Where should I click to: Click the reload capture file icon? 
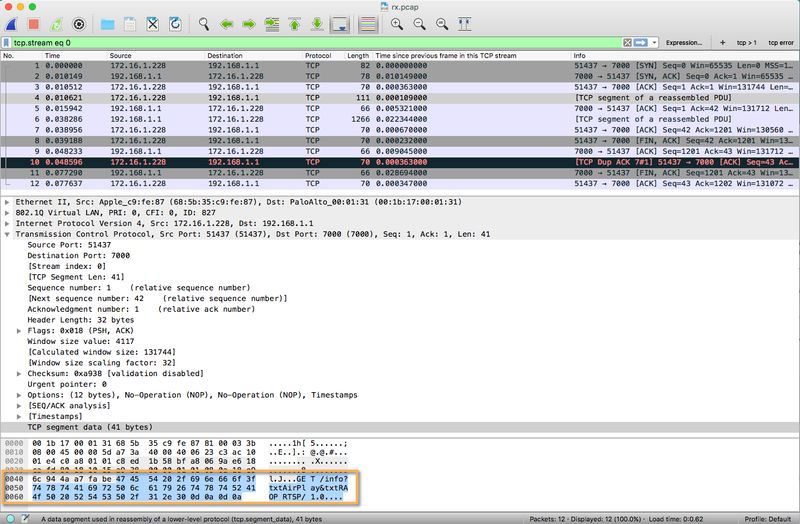(174, 22)
